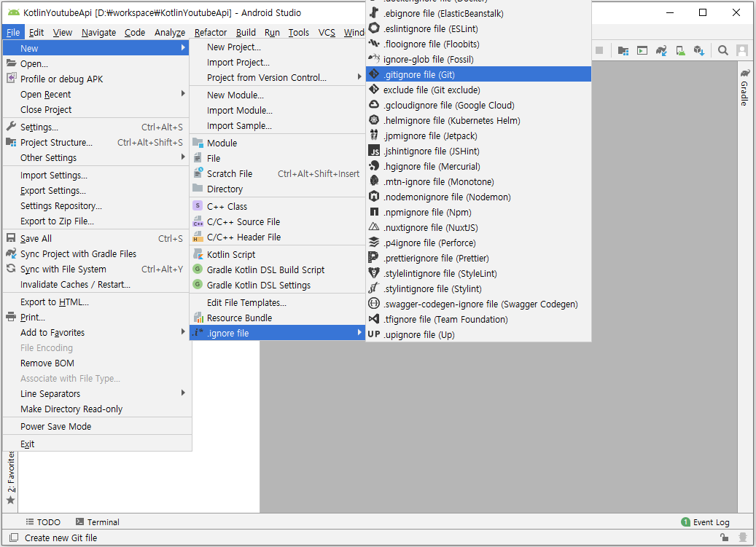Image resolution: width=756 pixels, height=547 pixels.
Task: Click the Search Everywhere magnifier icon
Action: coord(723,50)
